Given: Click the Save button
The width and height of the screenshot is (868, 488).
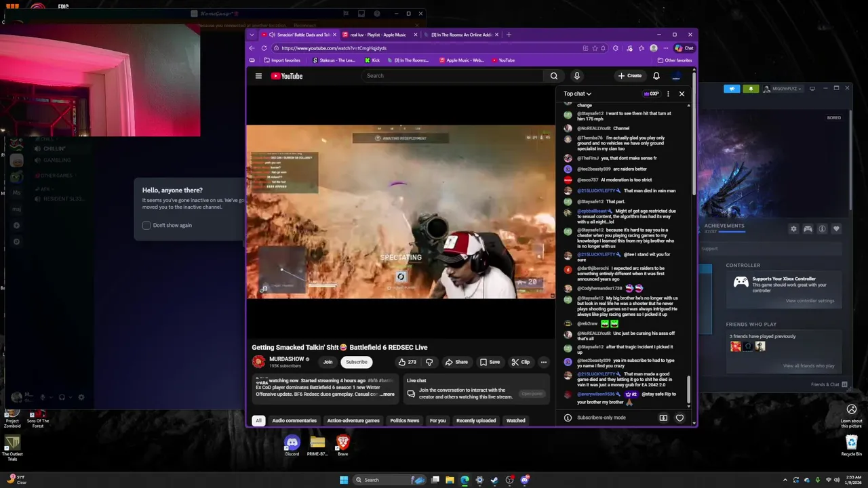Looking at the screenshot, I should pyautogui.click(x=490, y=362).
